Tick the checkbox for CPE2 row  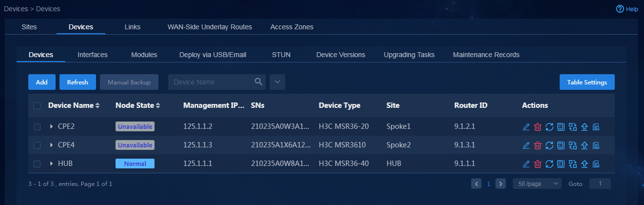[x=37, y=127]
